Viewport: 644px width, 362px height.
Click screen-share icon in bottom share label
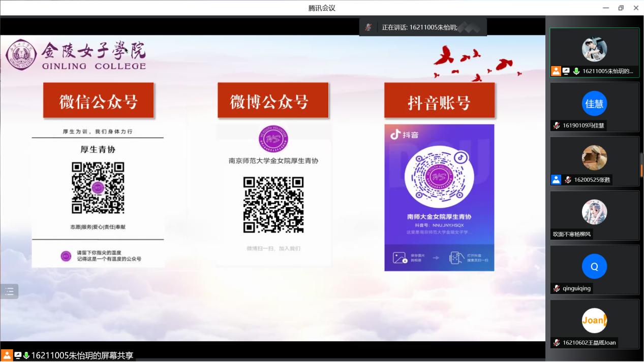tap(18, 355)
